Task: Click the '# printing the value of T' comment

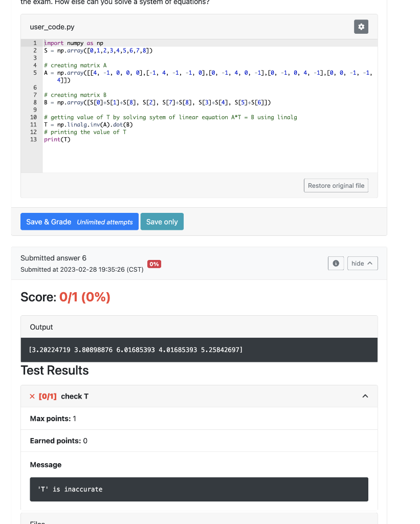Action: pos(85,132)
